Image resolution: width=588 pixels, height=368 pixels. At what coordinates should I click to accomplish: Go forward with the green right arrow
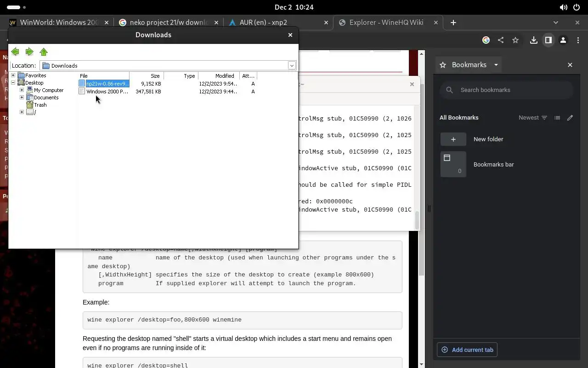pos(29,52)
